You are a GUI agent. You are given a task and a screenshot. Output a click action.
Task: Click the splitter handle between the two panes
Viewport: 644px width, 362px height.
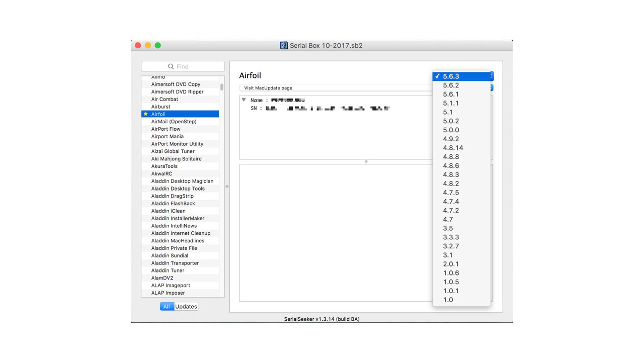[366, 162]
